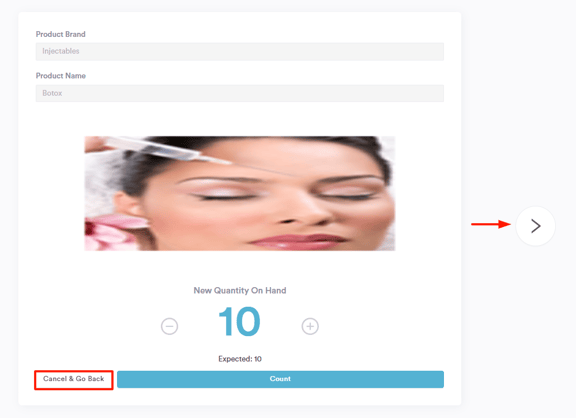Click the Product Name label
Viewport: 576px width, 418px height.
pos(61,76)
